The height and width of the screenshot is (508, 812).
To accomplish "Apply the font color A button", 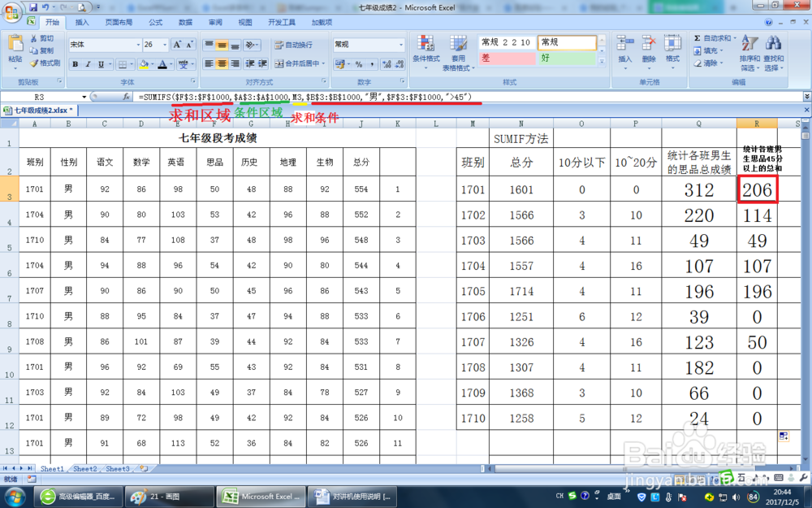I will (x=162, y=63).
